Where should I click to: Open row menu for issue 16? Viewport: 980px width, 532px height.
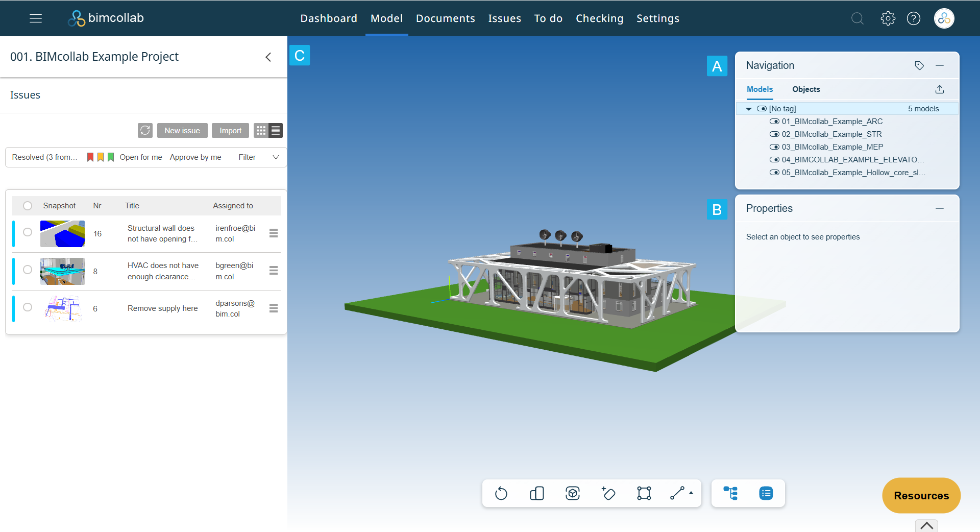[x=274, y=233]
